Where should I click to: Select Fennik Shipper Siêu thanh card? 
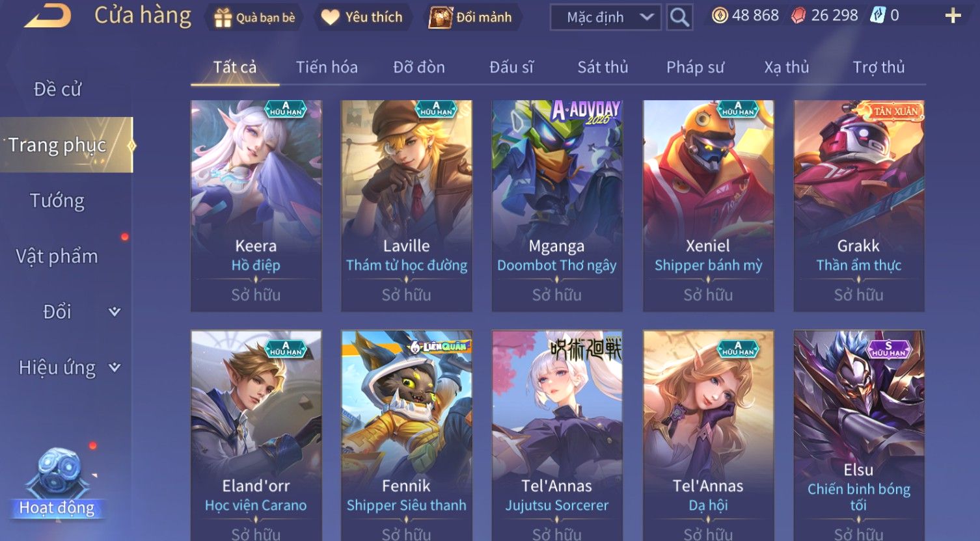tap(407, 436)
